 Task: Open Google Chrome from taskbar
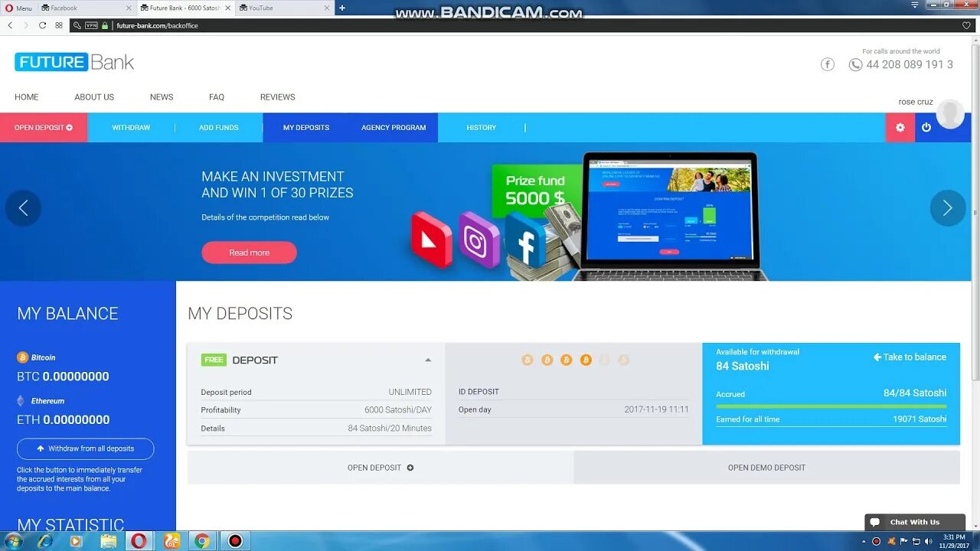pyautogui.click(x=202, y=541)
